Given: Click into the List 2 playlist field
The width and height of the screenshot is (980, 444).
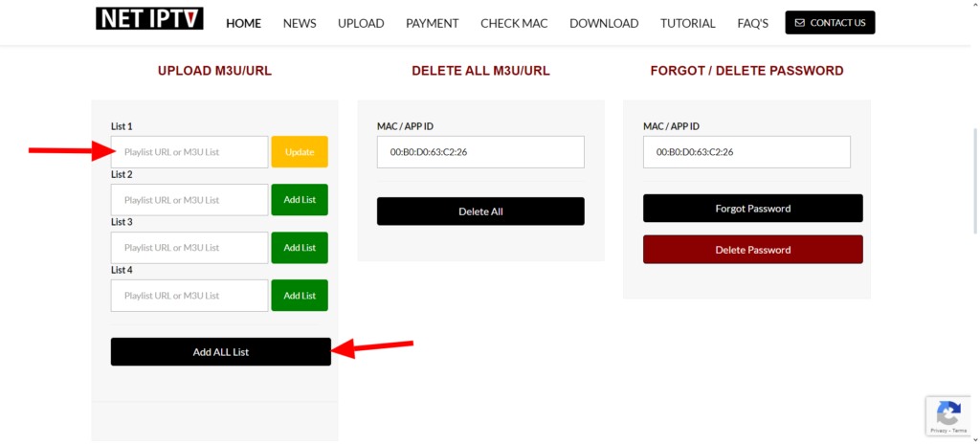Looking at the screenshot, I should 189,200.
